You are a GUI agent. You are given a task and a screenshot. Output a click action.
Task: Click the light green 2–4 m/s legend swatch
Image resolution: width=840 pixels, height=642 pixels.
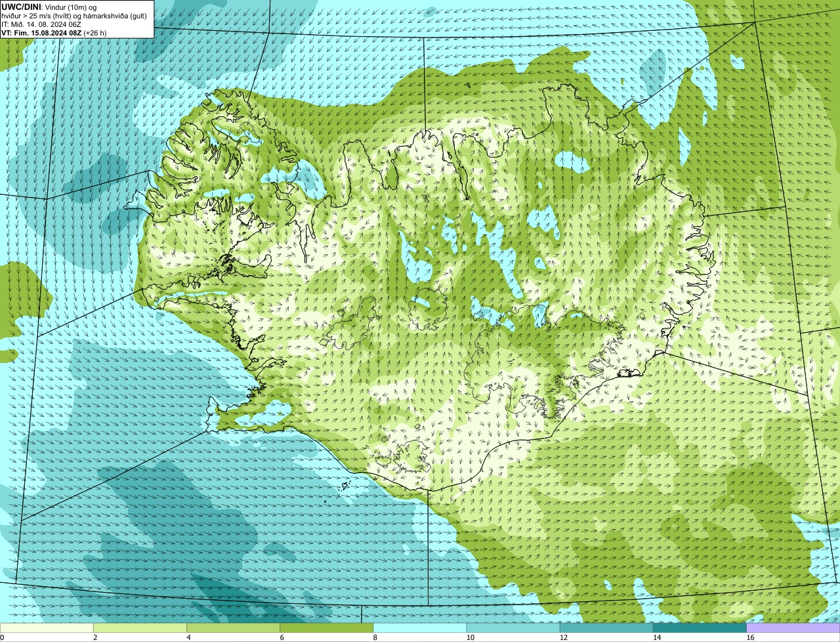coord(140,628)
